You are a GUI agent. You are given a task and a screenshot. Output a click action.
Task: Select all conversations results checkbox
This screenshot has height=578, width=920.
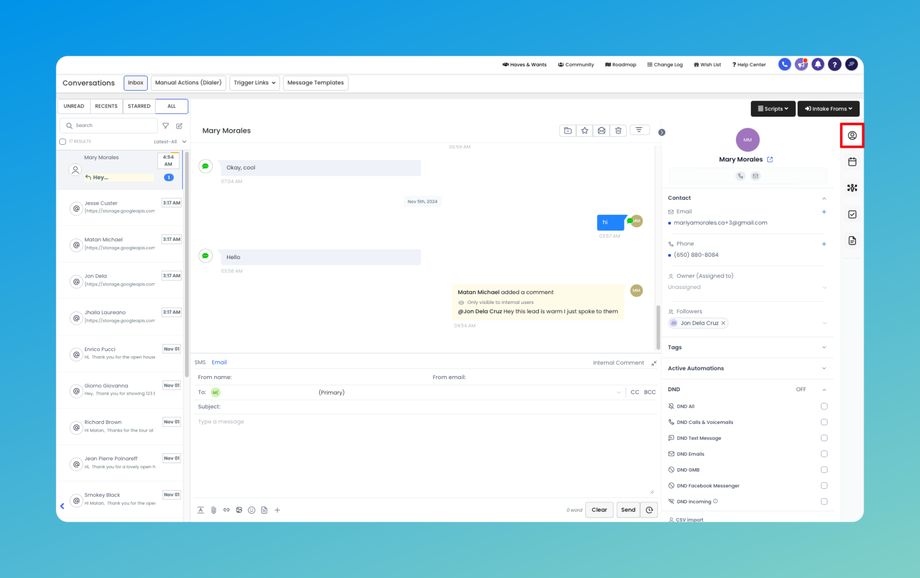[x=62, y=141]
